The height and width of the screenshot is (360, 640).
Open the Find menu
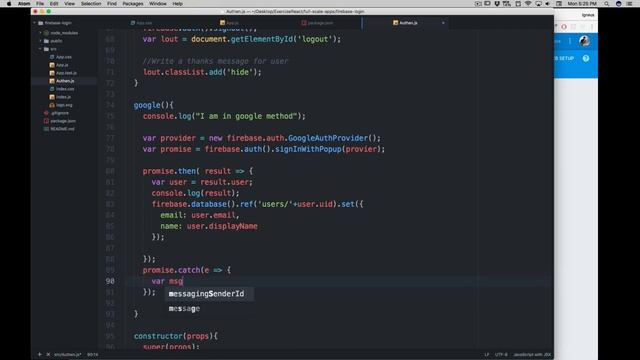pyautogui.click(x=112, y=4)
